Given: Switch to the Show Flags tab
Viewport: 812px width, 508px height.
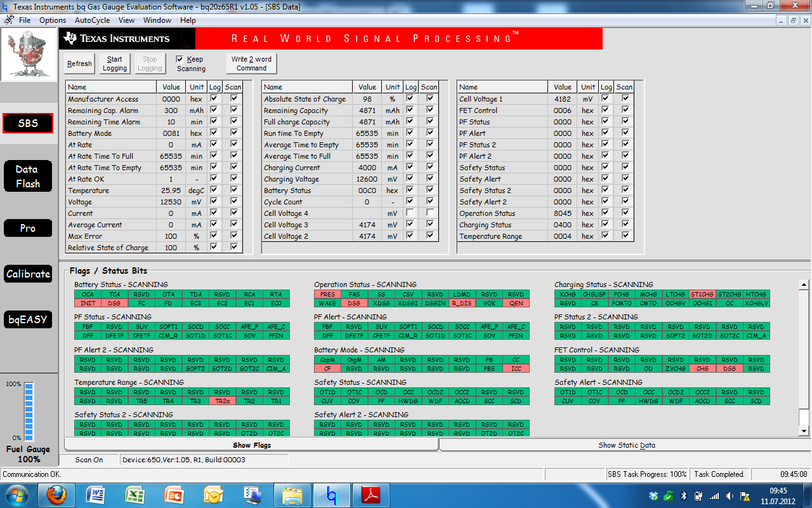Looking at the screenshot, I should pos(251,445).
